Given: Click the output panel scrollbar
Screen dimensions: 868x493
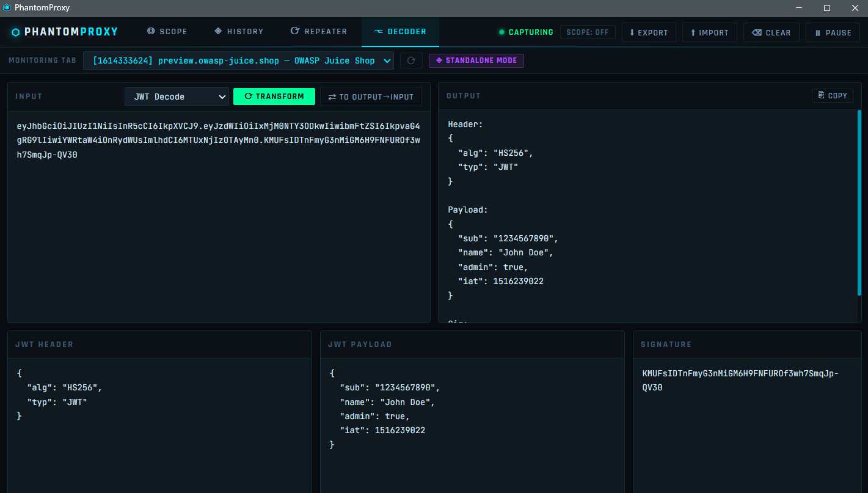Looking at the screenshot, I should click(859, 203).
